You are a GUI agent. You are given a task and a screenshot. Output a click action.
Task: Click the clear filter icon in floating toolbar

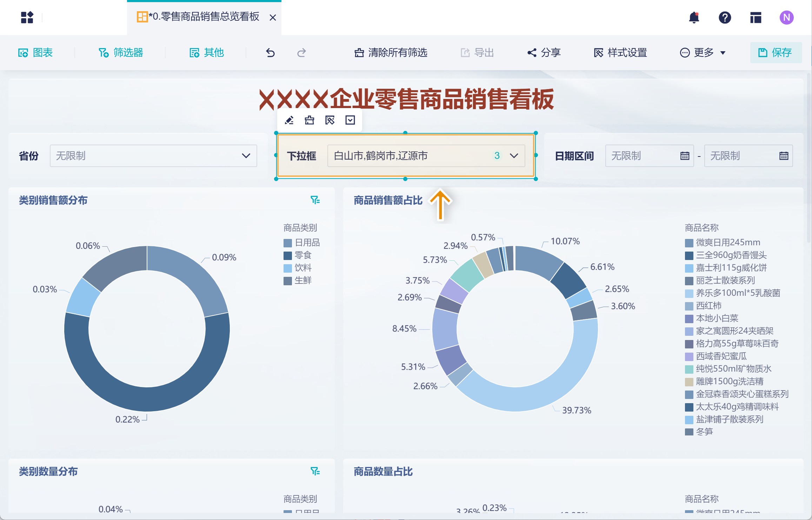310,120
